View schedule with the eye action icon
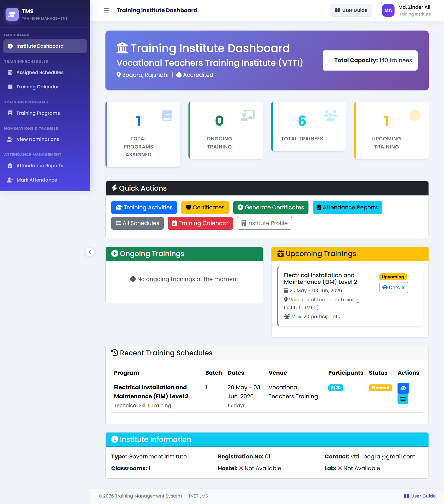This screenshot has width=444, height=504. click(x=403, y=388)
